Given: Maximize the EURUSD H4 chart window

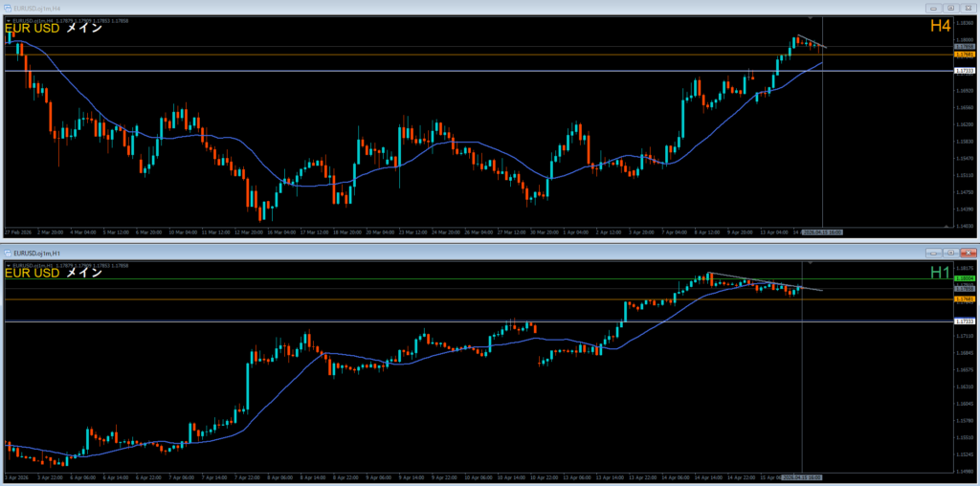Looking at the screenshot, I should click(948, 9).
